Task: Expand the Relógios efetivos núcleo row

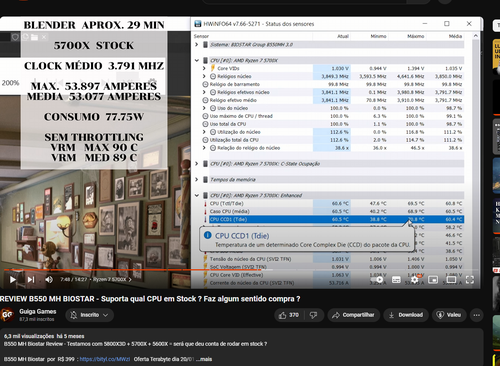Action: pos(204,92)
